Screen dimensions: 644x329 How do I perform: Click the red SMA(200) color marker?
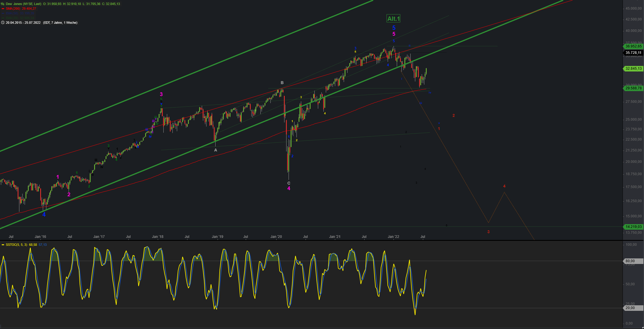[x=3, y=9]
